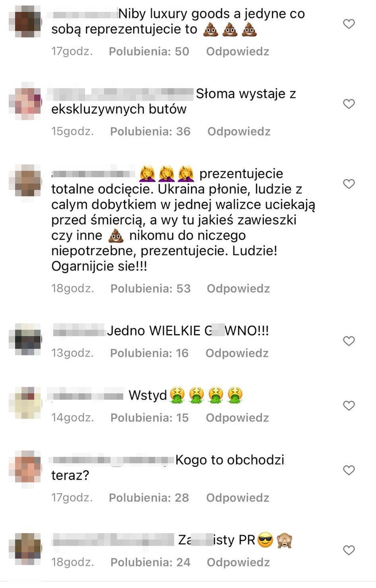Like the 'Niby luxury goods' comment with heart
This screenshot has width=376, height=588.
click(349, 24)
